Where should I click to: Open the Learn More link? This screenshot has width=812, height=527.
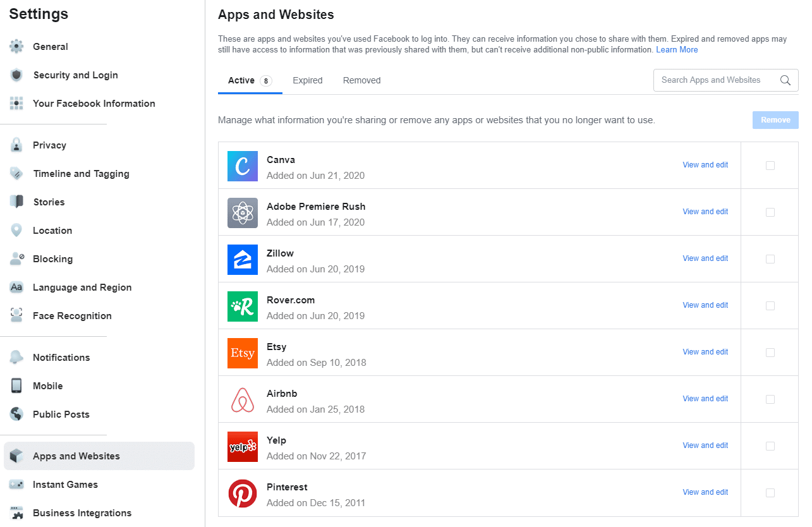click(677, 50)
